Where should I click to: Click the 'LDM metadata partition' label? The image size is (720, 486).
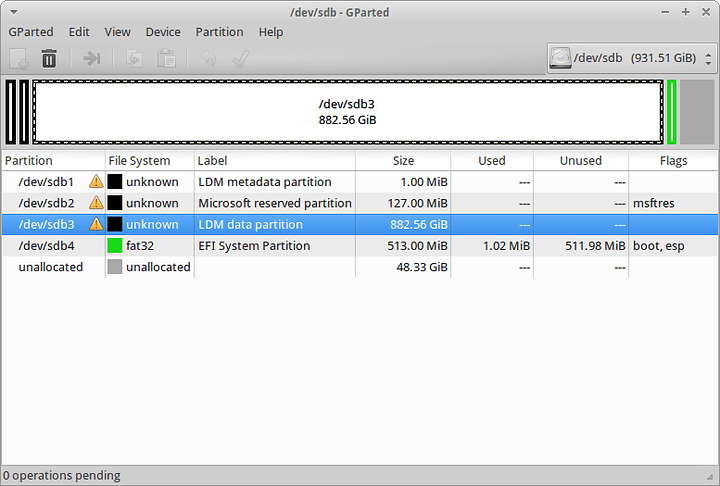[x=264, y=182]
